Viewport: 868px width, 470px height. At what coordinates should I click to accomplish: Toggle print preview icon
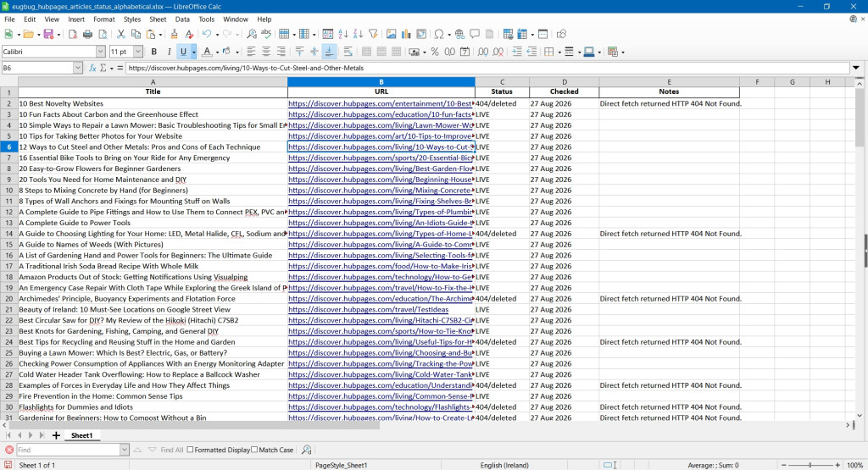(103, 34)
